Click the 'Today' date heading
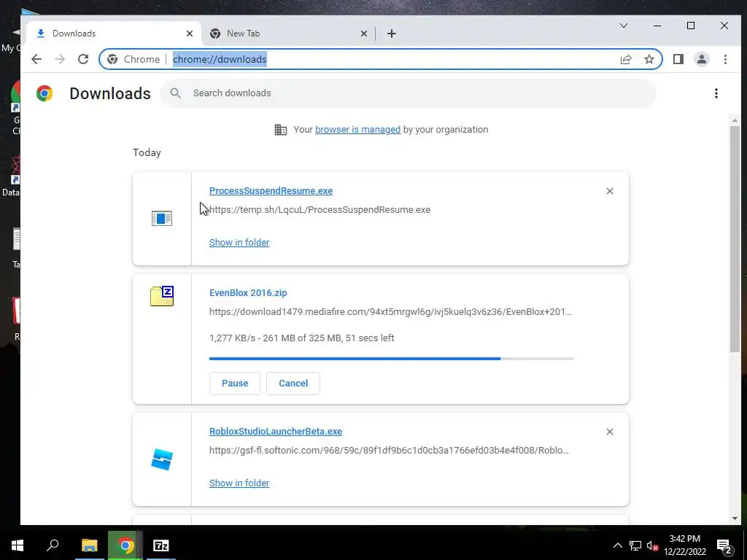 147,152
